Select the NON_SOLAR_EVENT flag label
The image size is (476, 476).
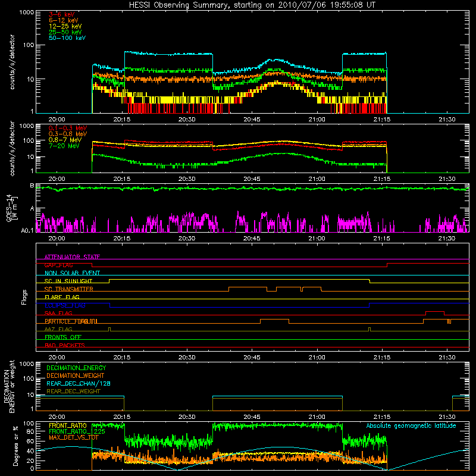(x=72, y=273)
